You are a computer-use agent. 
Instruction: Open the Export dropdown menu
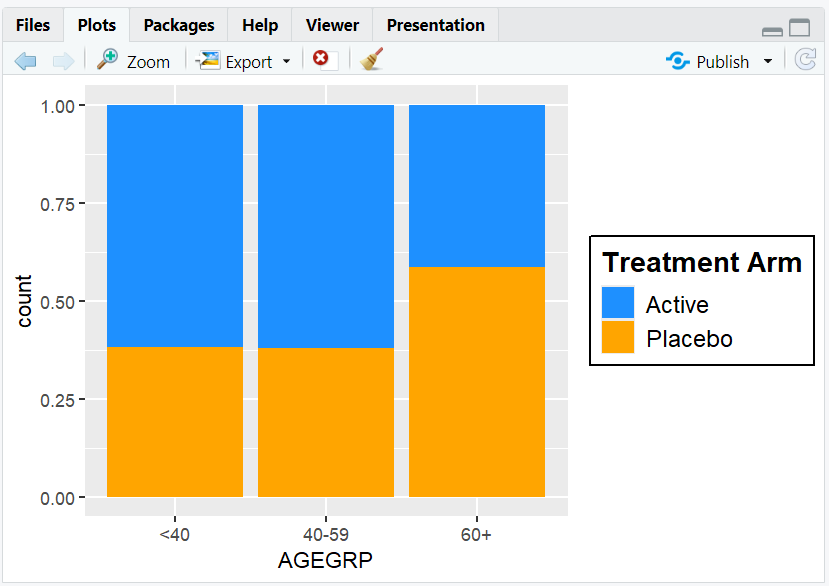[x=287, y=61]
